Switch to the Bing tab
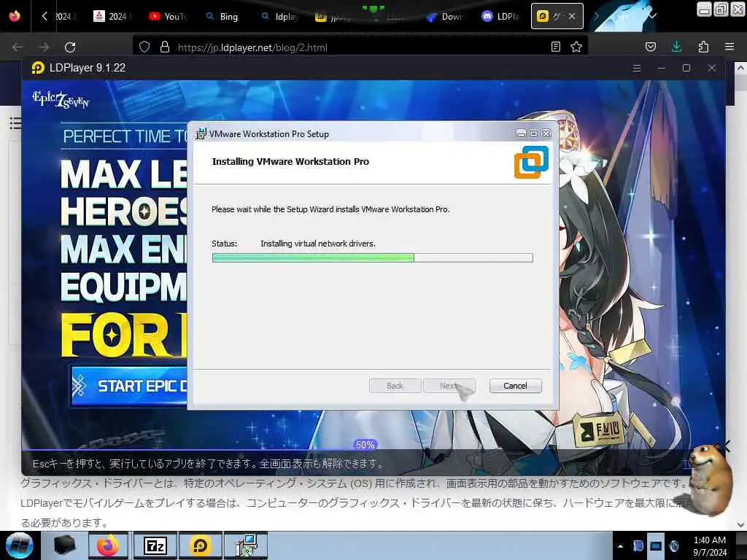 222,16
